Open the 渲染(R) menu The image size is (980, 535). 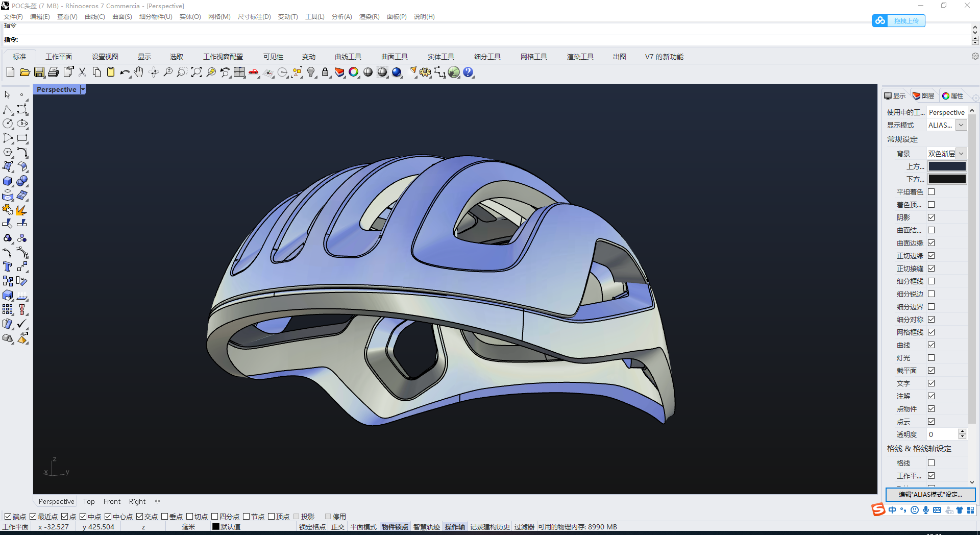[x=369, y=16]
